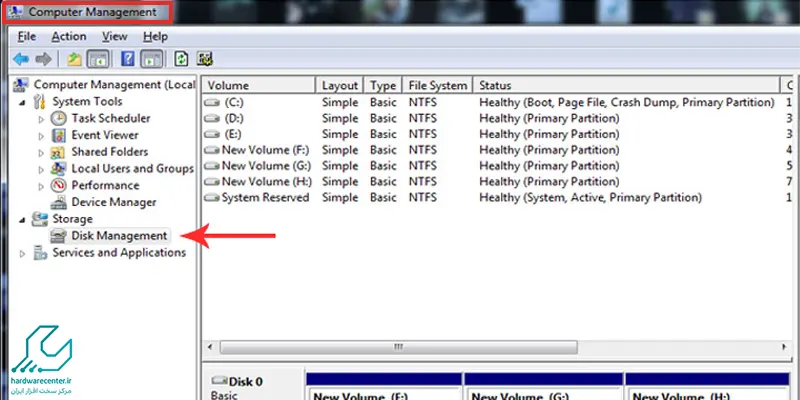This screenshot has width=800, height=400.
Task: Toggle Show/Hide Action Pane toolbar icon
Action: pos(152,59)
